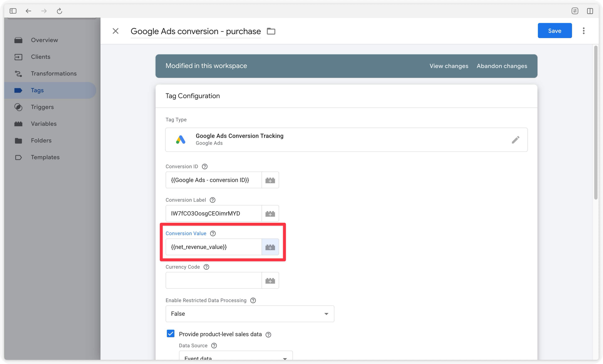603x364 pixels.
Task: Open Templates in the sidebar
Action: coord(50,158)
